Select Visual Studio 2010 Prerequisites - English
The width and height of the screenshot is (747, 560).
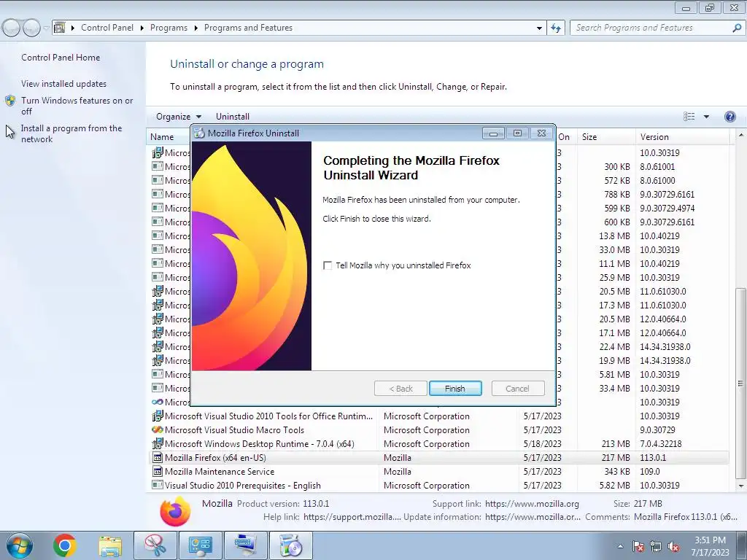[439, 485]
